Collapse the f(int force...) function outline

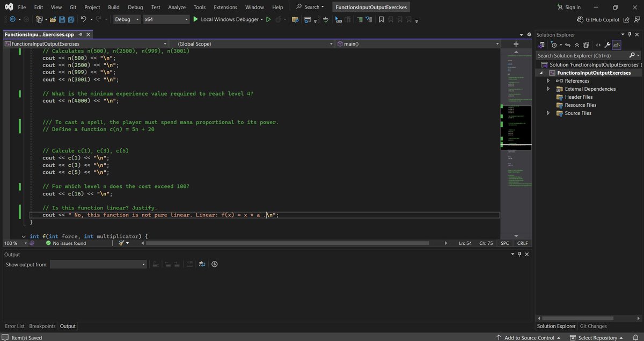click(x=24, y=236)
